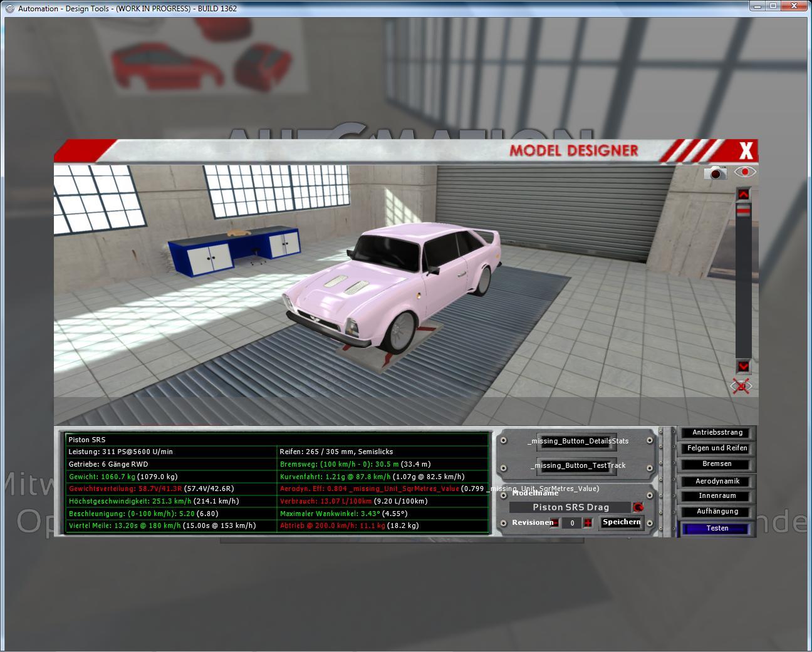Select the Aerodynamik tab

(x=717, y=481)
